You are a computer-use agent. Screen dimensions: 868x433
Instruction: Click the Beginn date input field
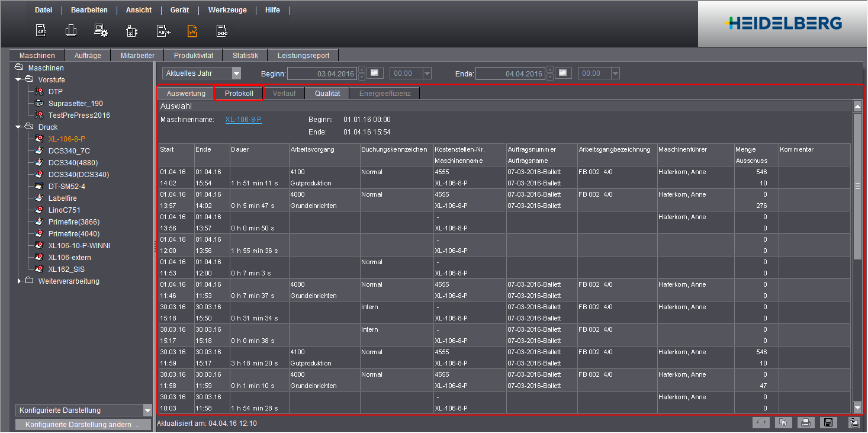coord(323,73)
